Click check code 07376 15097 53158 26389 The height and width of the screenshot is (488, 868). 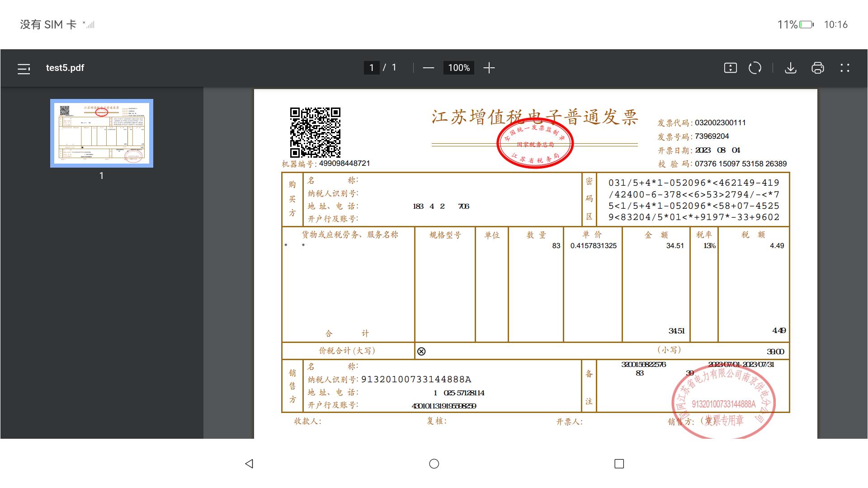[741, 164]
